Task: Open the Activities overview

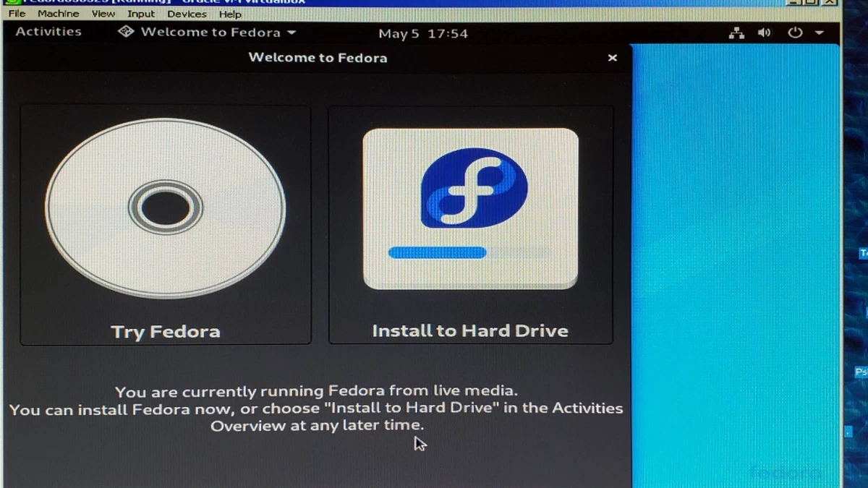Action: coord(48,31)
